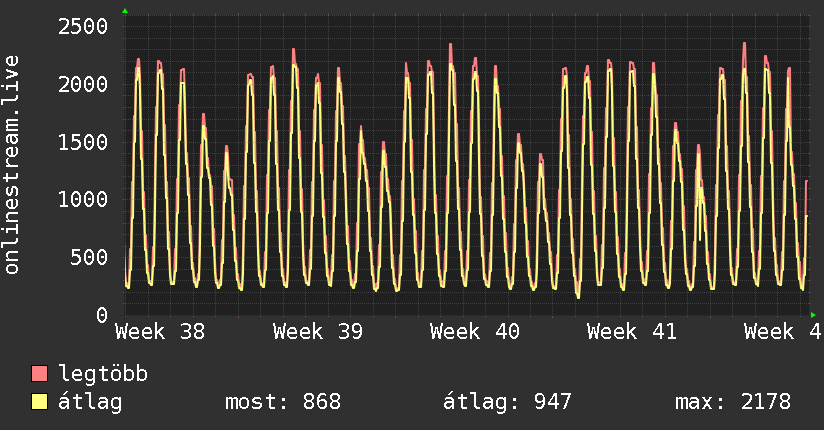
Task: Click the yellow átlag legend swatch
Action: pos(39,402)
